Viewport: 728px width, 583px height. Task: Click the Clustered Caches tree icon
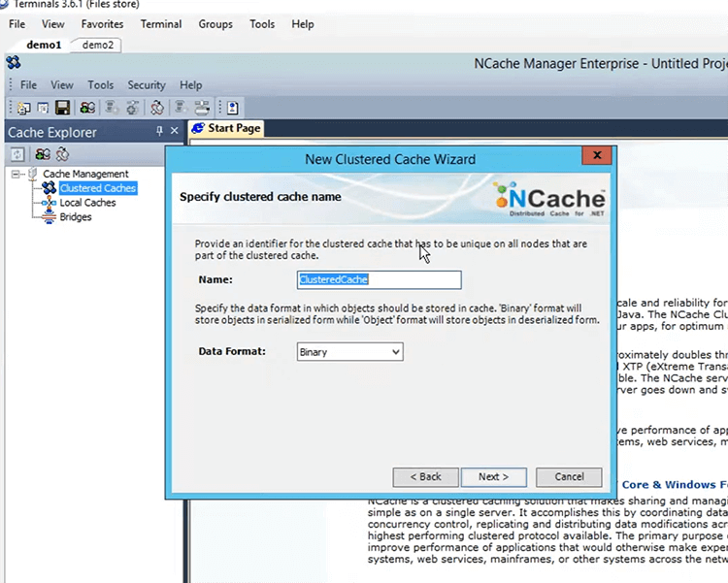[x=49, y=188]
